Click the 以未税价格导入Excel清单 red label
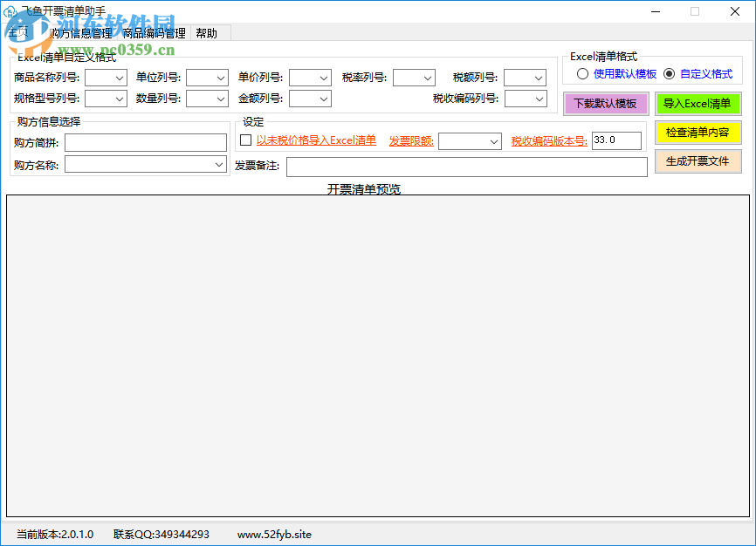The image size is (756, 546). (x=316, y=140)
